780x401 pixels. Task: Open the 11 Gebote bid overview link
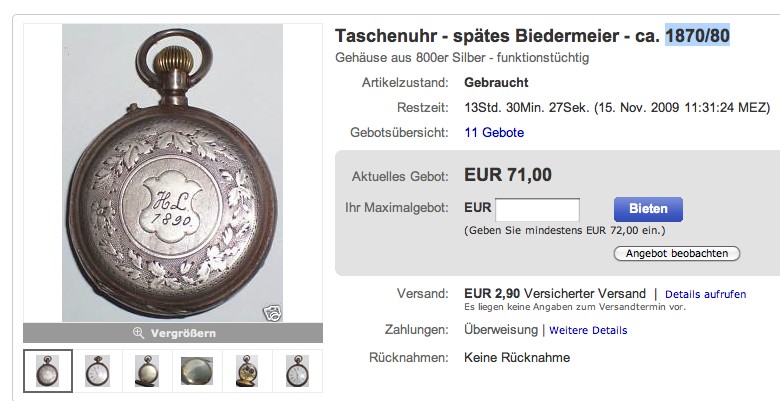pos(494,132)
